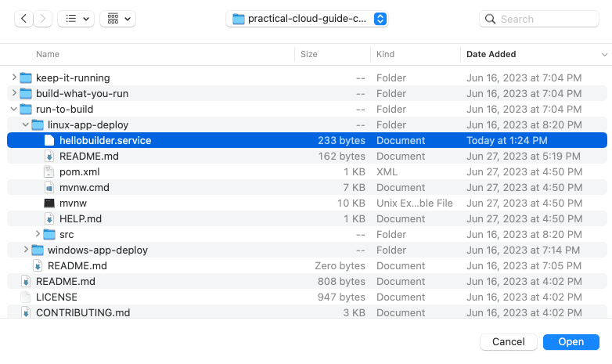Click the Search field
Viewport: 612px width, 364px height.
[539, 19]
